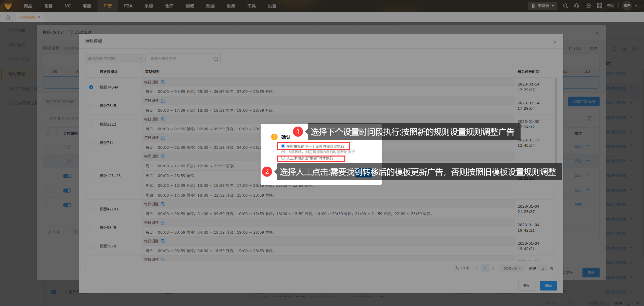644x306 pixels.
Task: Open the 20条/页 page size dropdown in 转移模板
Action: (x=512, y=268)
